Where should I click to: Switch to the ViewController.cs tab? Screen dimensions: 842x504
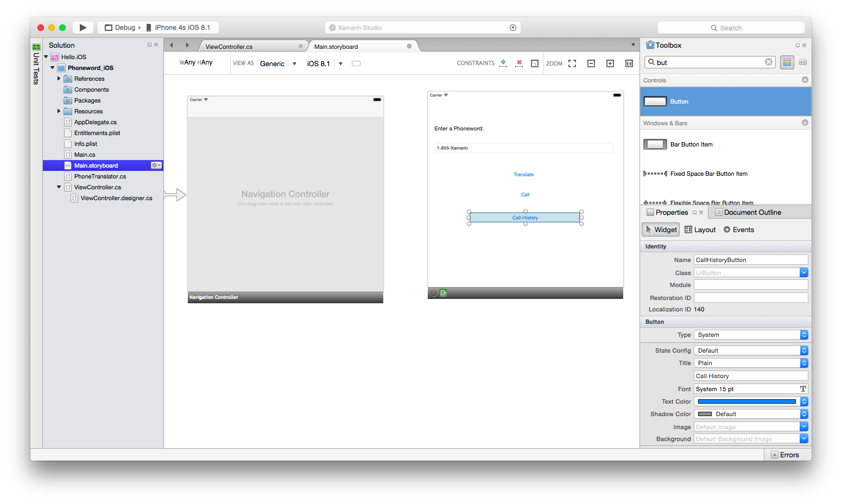tap(229, 47)
